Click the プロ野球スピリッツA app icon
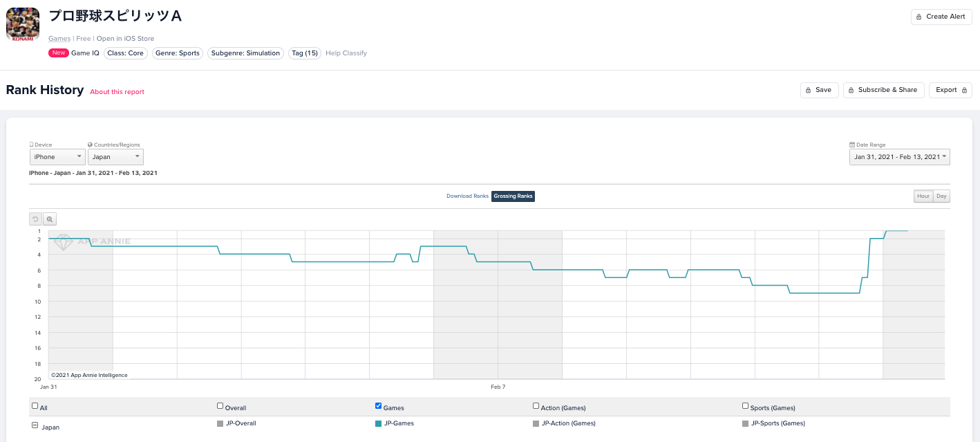Viewport: 980px width, 442px height. pyautogui.click(x=23, y=24)
